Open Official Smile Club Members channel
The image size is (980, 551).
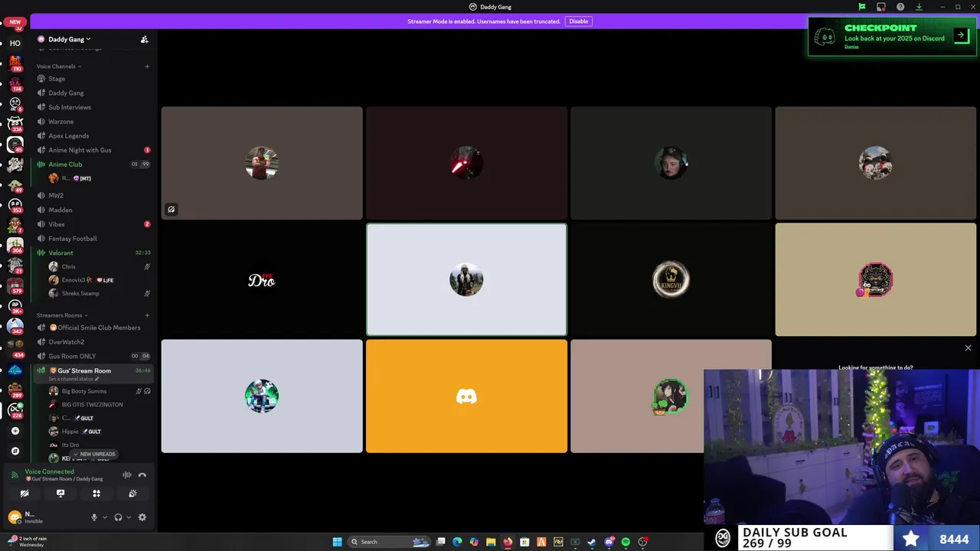point(93,328)
